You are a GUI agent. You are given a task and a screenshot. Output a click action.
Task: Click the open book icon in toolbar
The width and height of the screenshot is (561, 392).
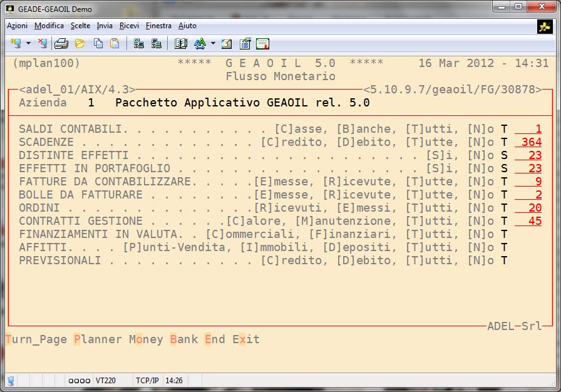point(181,44)
